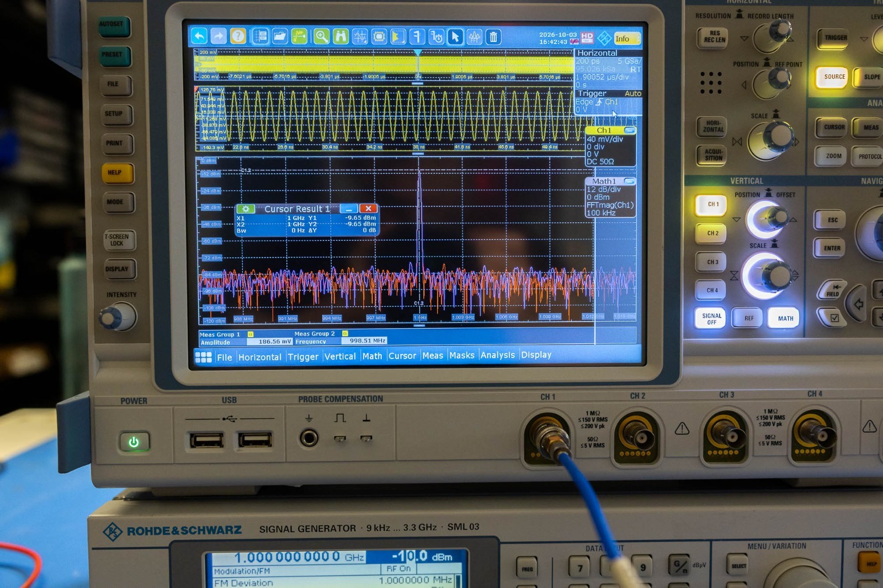Image resolution: width=883 pixels, height=588 pixels.
Task: Push the SIGNAL OFF button
Action: (x=711, y=318)
